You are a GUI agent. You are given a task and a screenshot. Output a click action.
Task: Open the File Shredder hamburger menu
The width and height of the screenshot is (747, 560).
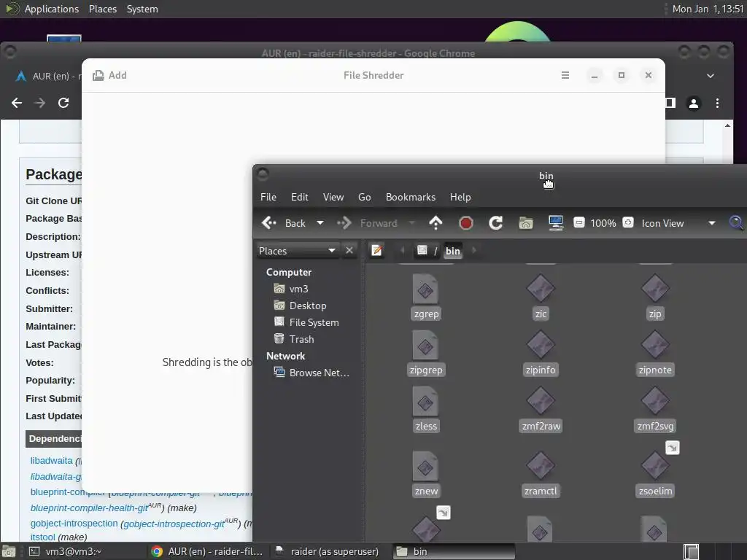(565, 75)
